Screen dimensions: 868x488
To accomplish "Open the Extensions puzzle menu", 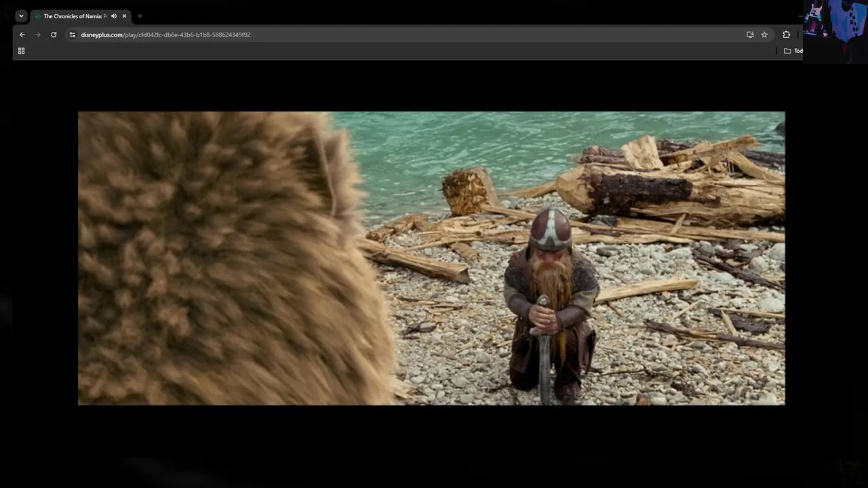I will [x=787, y=35].
